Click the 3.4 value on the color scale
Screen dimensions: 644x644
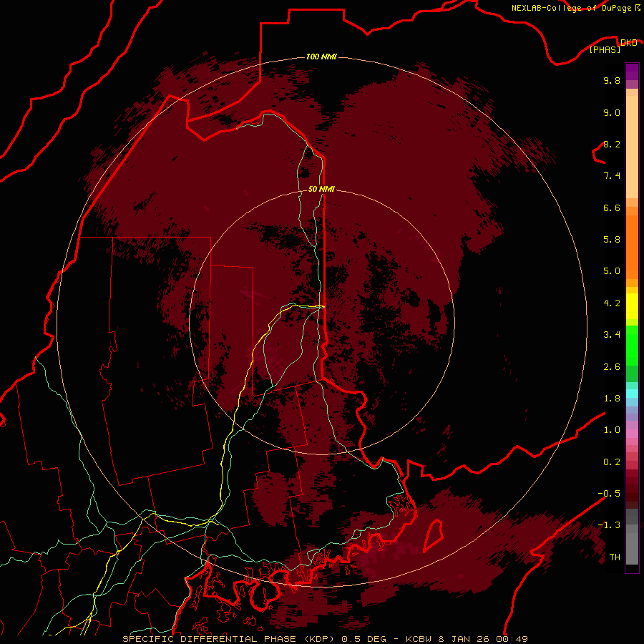click(x=612, y=334)
